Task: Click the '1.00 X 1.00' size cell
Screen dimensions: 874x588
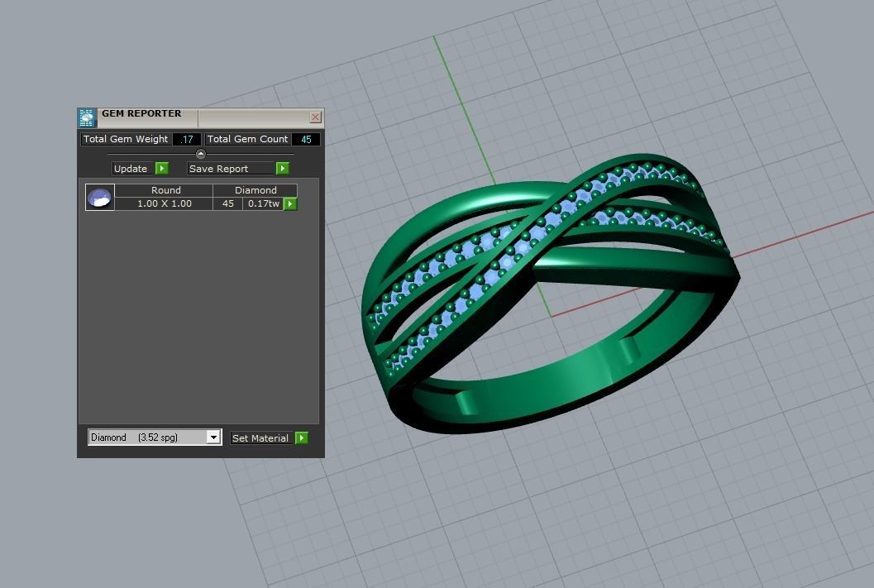Action: [164, 203]
